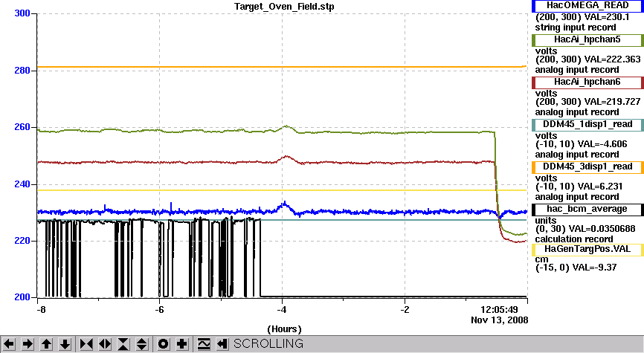Click the SCROLLING status label

(x=268, y=343)
